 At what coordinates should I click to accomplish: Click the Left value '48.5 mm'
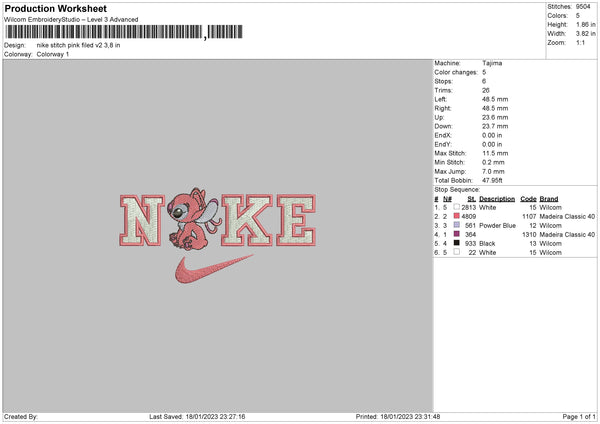495,99
